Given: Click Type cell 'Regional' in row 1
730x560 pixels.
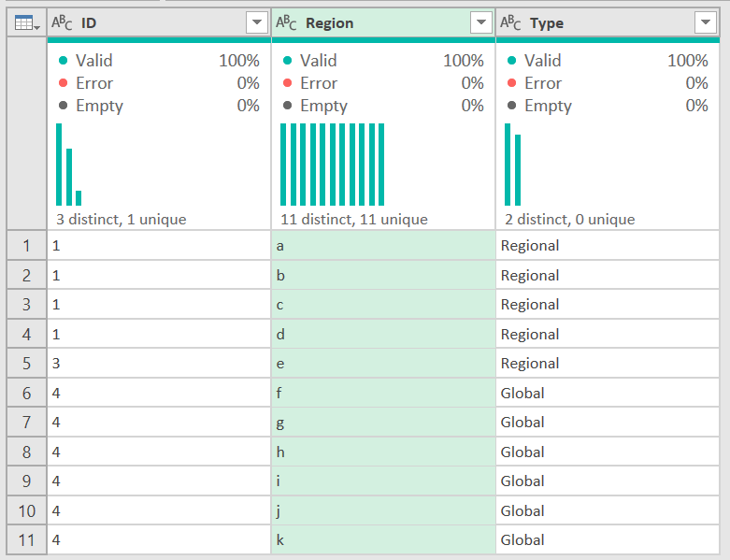Looking at the screenshot, I should [x=608, y=245].
